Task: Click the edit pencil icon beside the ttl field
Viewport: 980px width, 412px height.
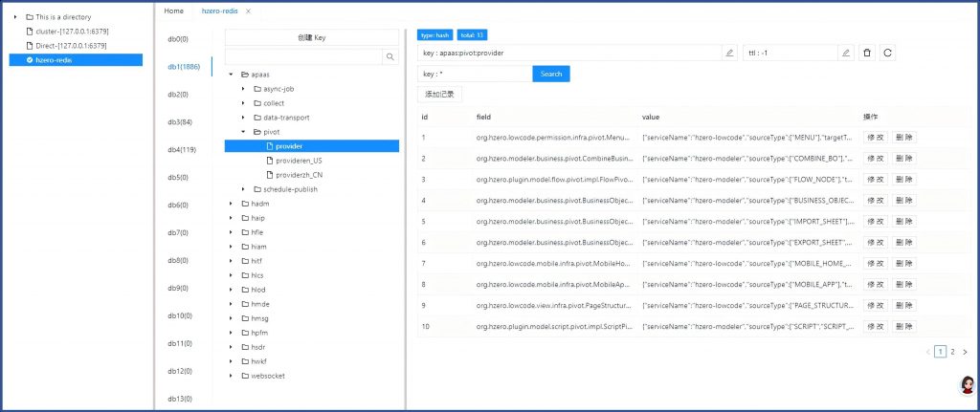Action: 846,53
